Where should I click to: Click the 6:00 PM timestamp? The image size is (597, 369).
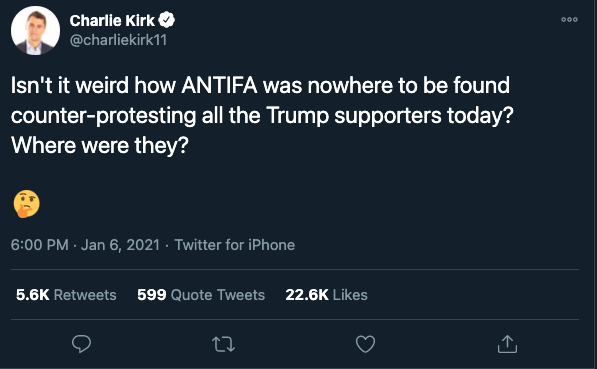(40, 245)
